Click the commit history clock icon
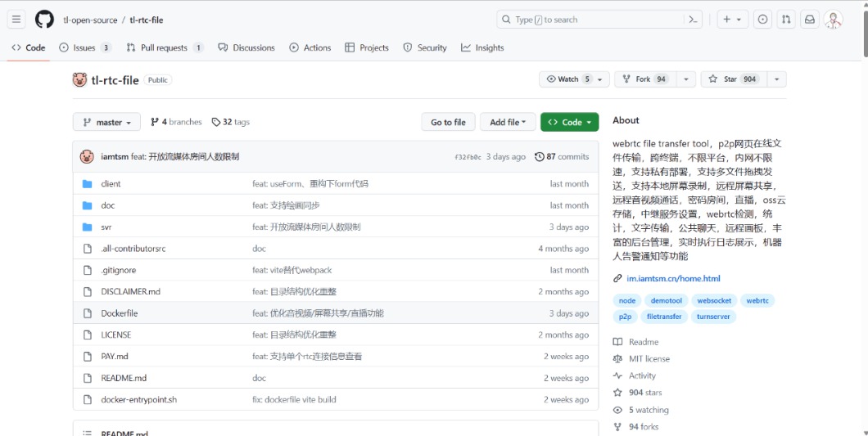This screenshot has height=436, width=868. tap(539, 156)
